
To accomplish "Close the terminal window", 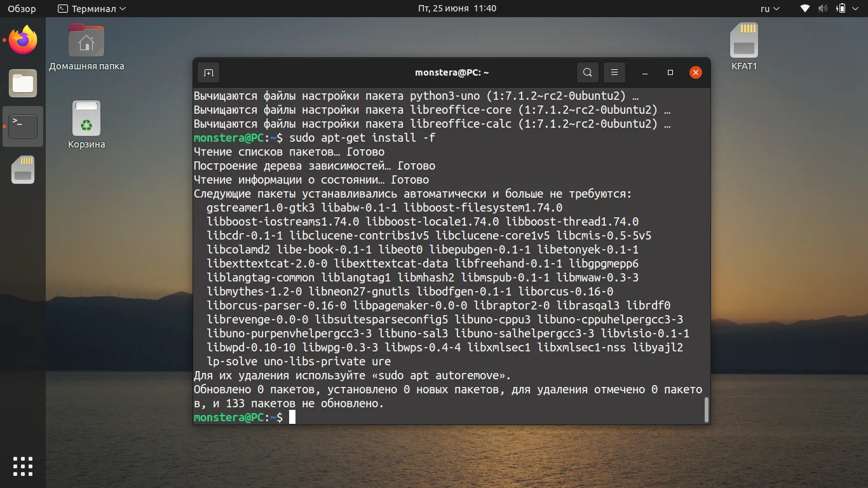I will tap(696, 72).
